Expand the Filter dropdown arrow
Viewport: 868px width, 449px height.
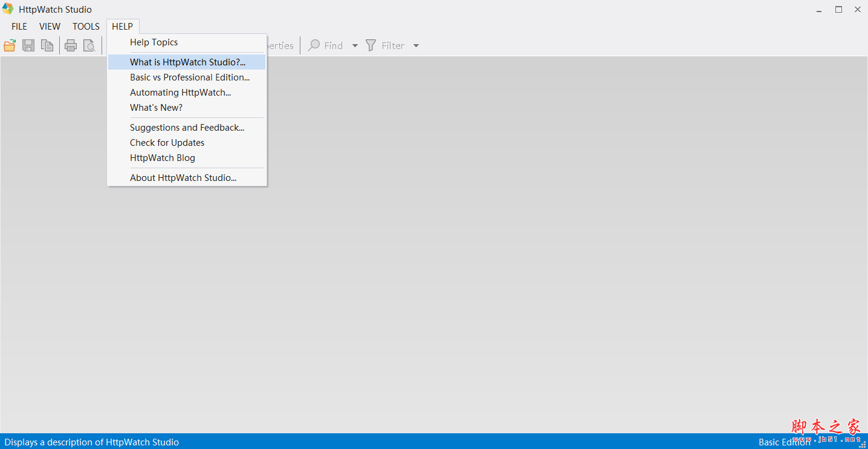click(x=416, y=45)
